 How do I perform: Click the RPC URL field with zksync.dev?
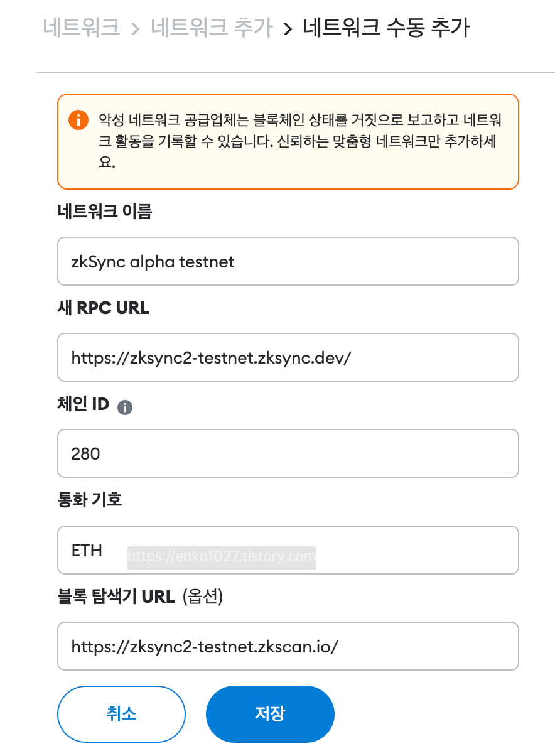288,357
